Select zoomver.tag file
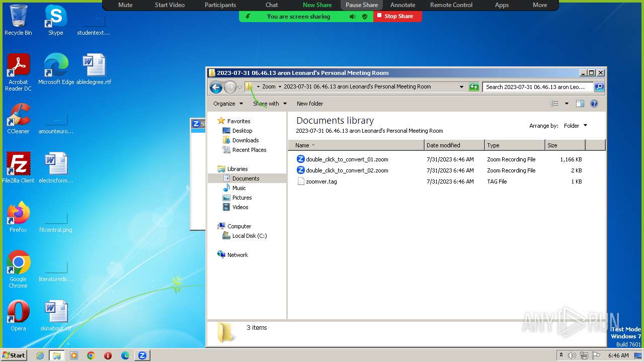Image resolution: width=644 pixels, height=362 pixels. click(321, 182)
